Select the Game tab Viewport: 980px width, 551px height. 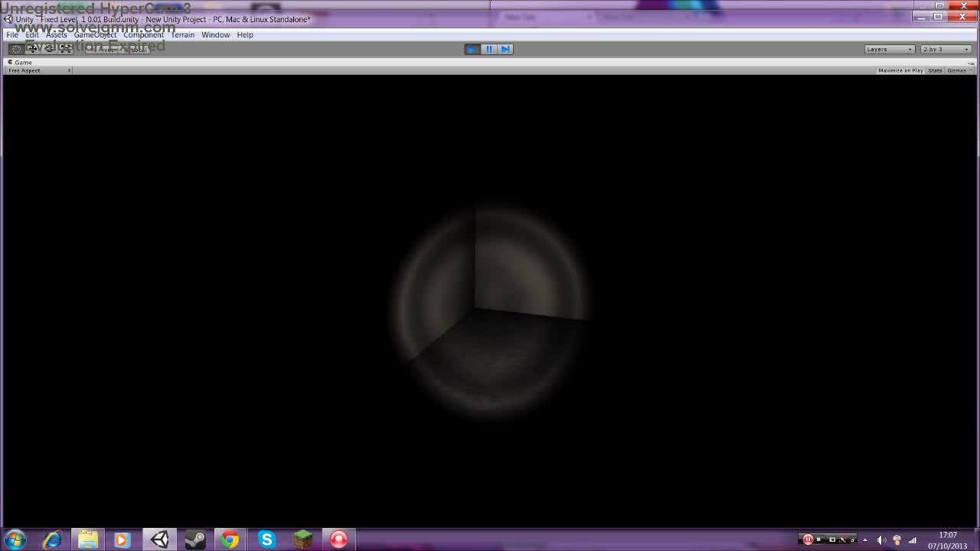(x=22, y=62)
